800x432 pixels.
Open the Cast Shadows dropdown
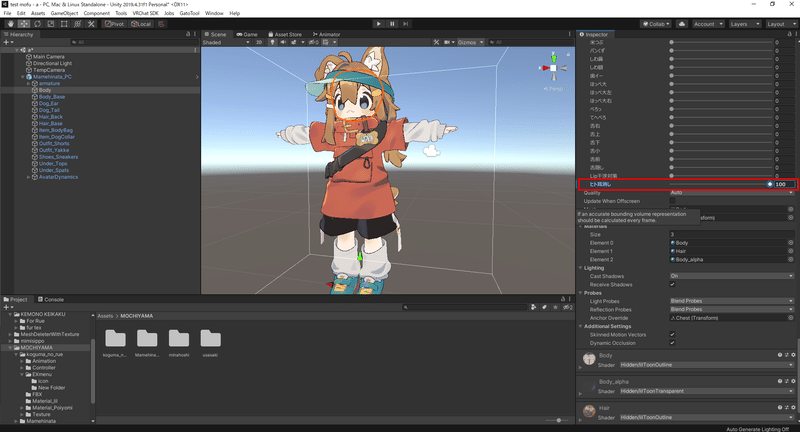[x=732, y=276]
